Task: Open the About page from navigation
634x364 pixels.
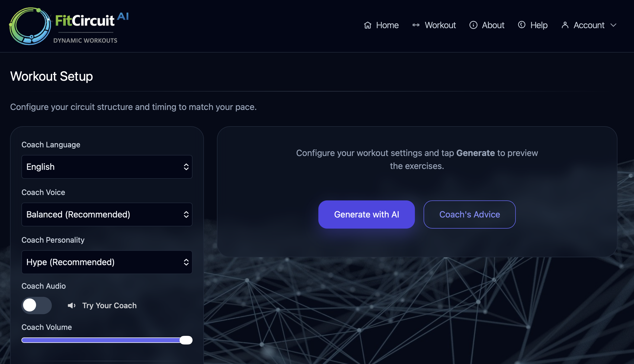Action: [x=493, y=25]
